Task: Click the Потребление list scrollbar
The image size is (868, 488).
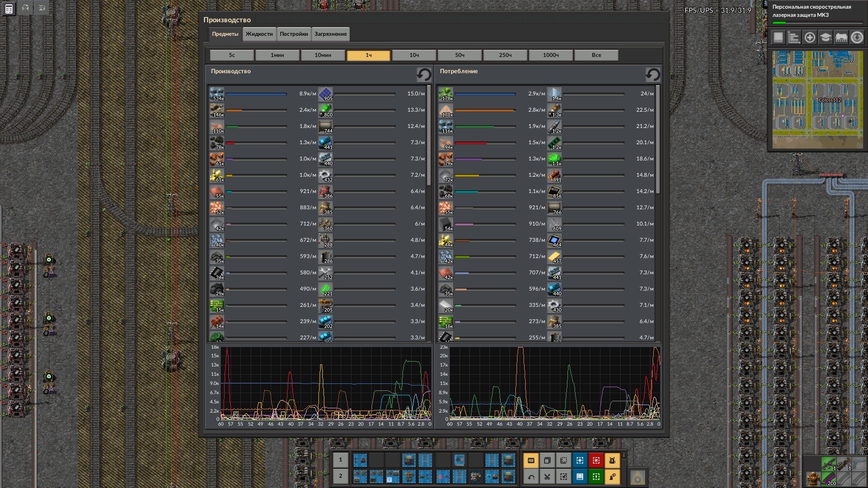Action: tap(658, 140)
